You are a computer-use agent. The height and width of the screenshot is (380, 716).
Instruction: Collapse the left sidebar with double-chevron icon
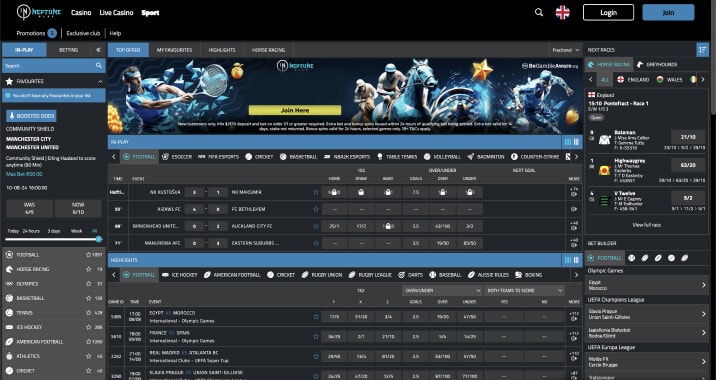click(x=98, y=50)
